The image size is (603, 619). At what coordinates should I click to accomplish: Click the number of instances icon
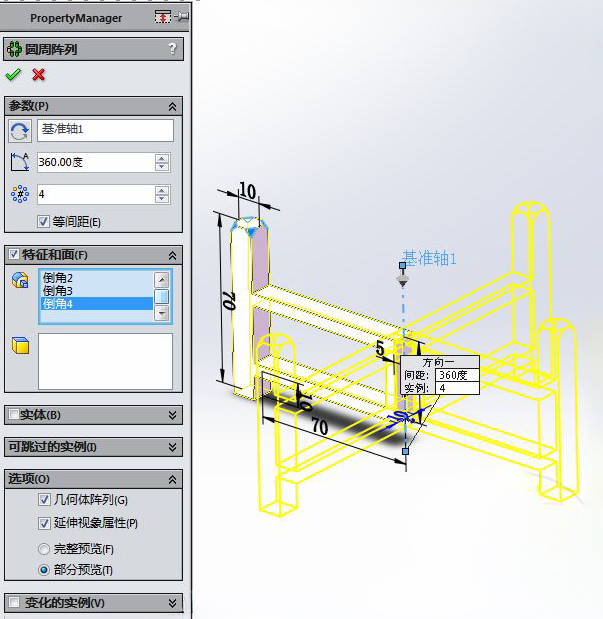(x=20, y=194)
